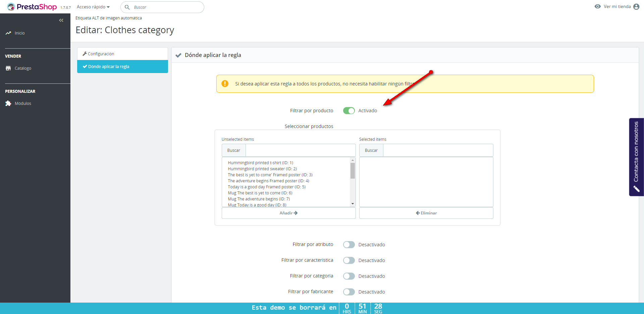Click the Etiqueta ALT de imagen automatica breadcrumb
This screenshot has height=314, width=644.
pos(109,18)
